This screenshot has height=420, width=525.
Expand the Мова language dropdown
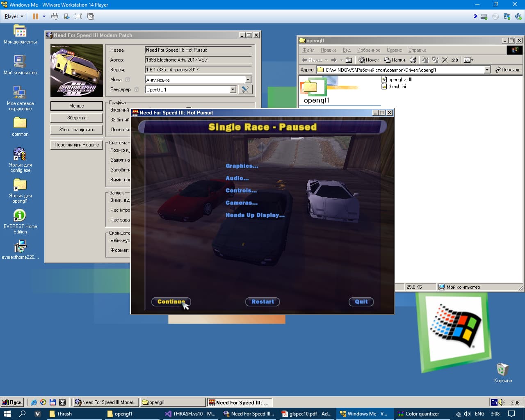coord(248,80)
